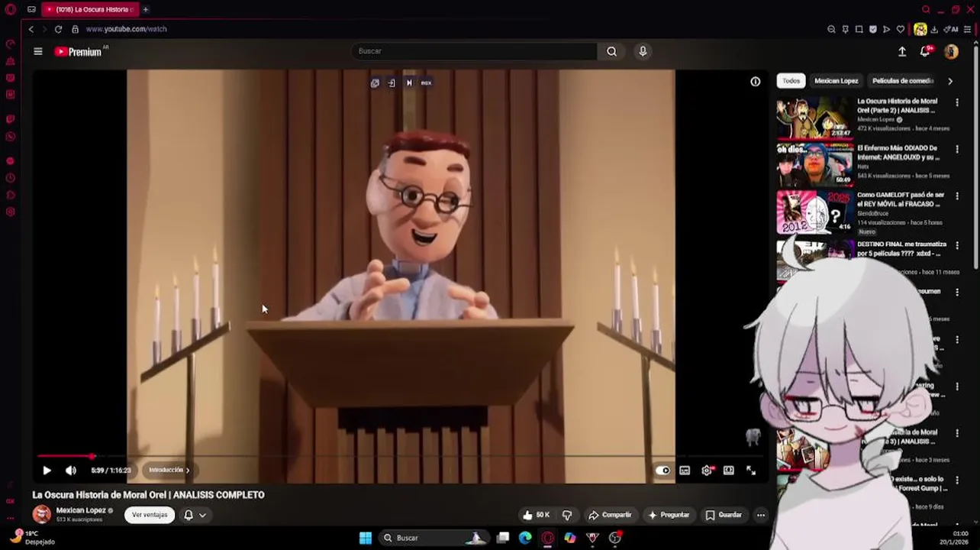
Task: Open the Opera zoom out toolbar icon
Action: click(831, 29)
